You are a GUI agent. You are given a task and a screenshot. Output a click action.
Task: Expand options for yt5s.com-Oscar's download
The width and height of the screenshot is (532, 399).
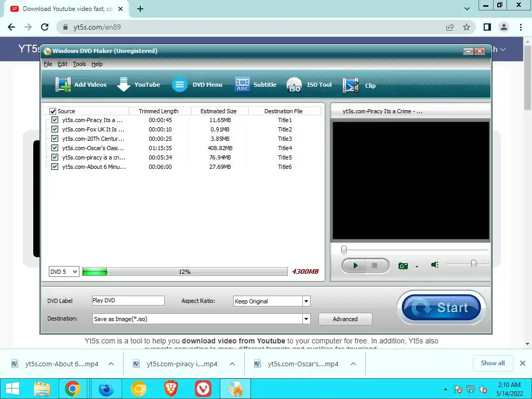point(353,364)
